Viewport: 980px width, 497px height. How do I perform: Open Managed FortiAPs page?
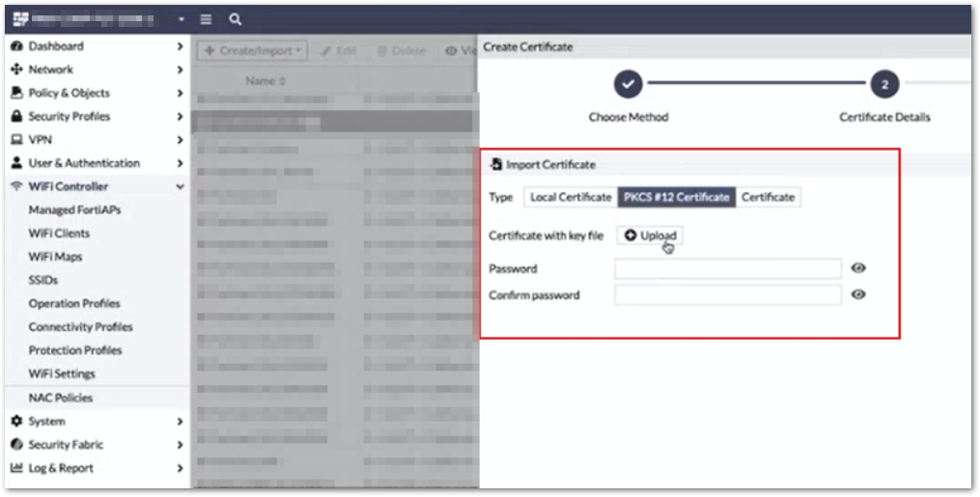tap(74, 209)
